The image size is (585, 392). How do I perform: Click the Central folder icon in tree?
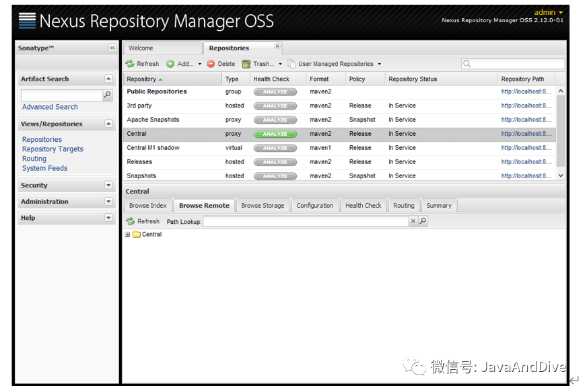[x=137, y=235]
